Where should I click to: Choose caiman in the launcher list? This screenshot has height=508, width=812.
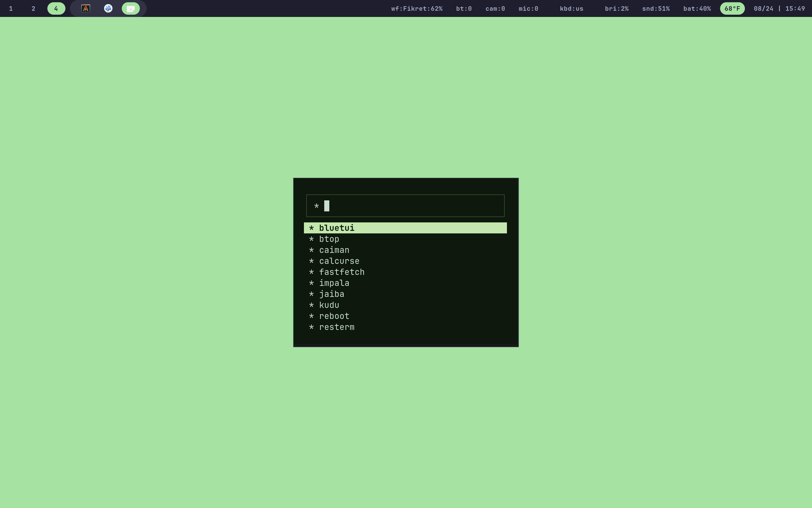[405, 250]
